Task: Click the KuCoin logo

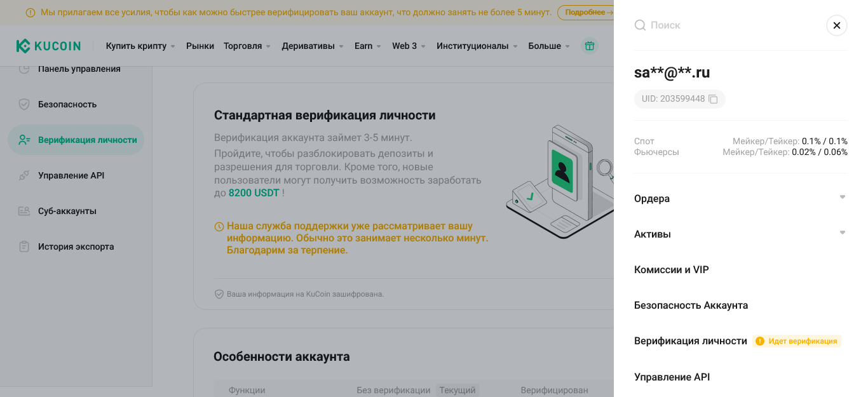Action: [x=49, y=46]
